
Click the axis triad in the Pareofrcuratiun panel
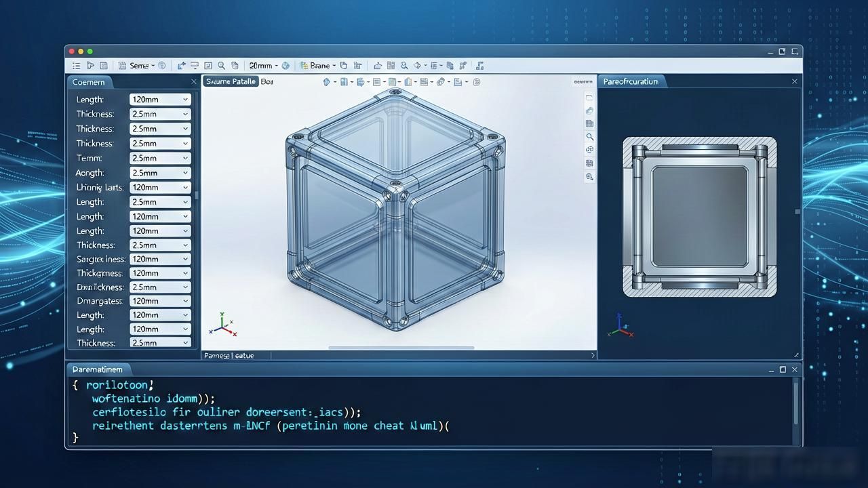621,326
